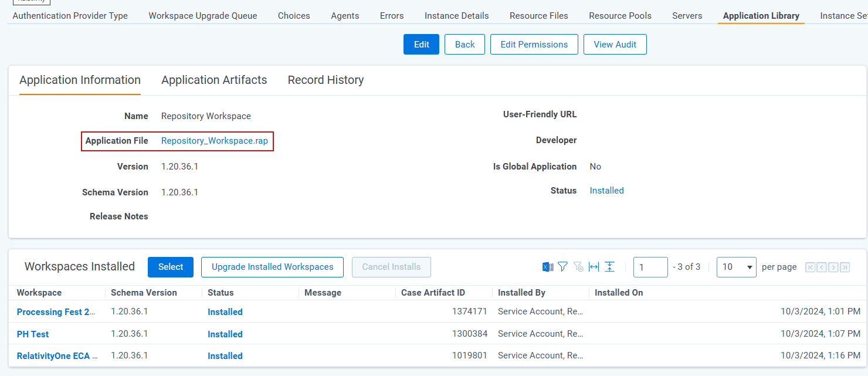Image resolution: width=868 pixels, height=376 pixels.
Task: Click the Name value Repository Workspace
Action: tap(206, 116)
